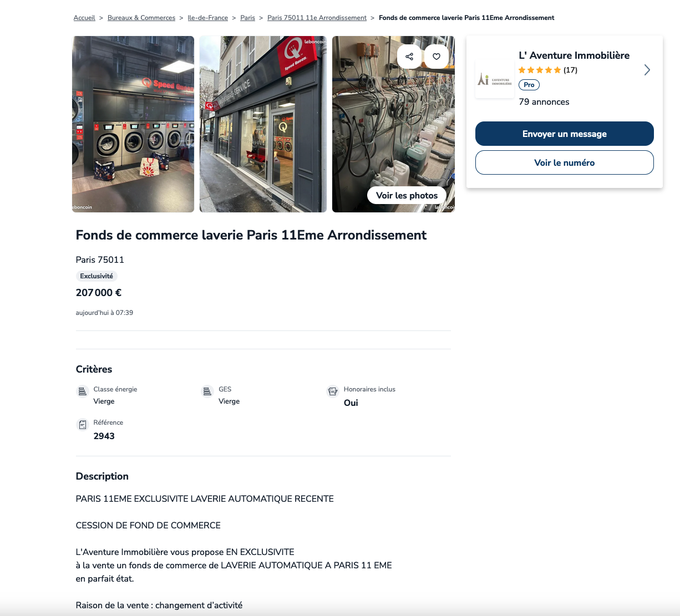The height and width of the screenshot is (616, 680).
Task: Go to Accueil breadcrumb
Action: click(x=84, y=18)
